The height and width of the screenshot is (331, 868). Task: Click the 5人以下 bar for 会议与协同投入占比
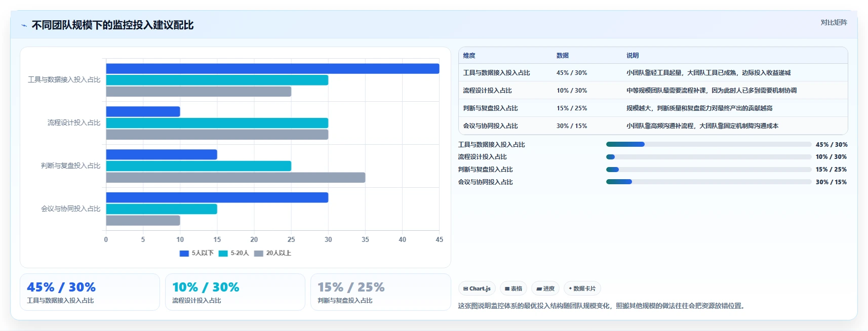click(x=217, y=198)
